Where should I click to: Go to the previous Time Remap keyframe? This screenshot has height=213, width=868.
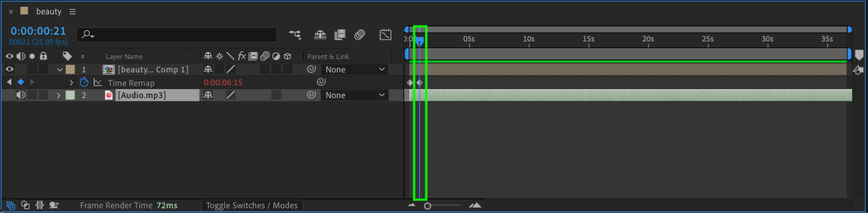click(9, 82)
